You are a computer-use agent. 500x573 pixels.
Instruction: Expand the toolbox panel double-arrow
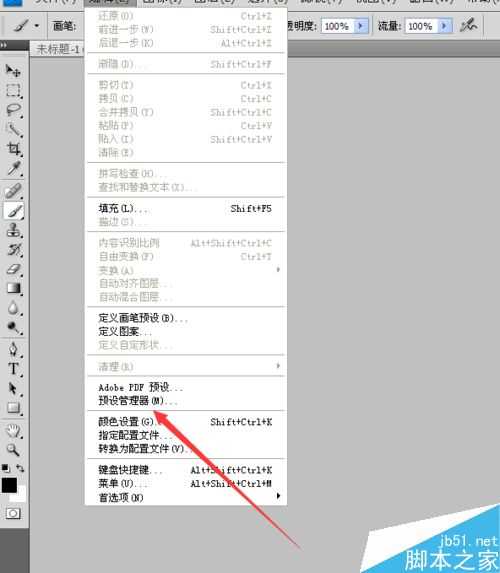click(4, 45)
